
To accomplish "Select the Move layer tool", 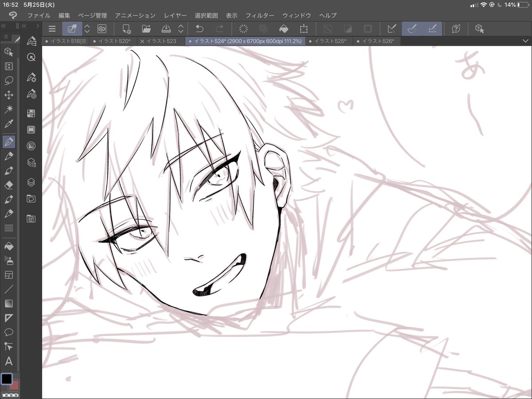I will click(8, 95).
